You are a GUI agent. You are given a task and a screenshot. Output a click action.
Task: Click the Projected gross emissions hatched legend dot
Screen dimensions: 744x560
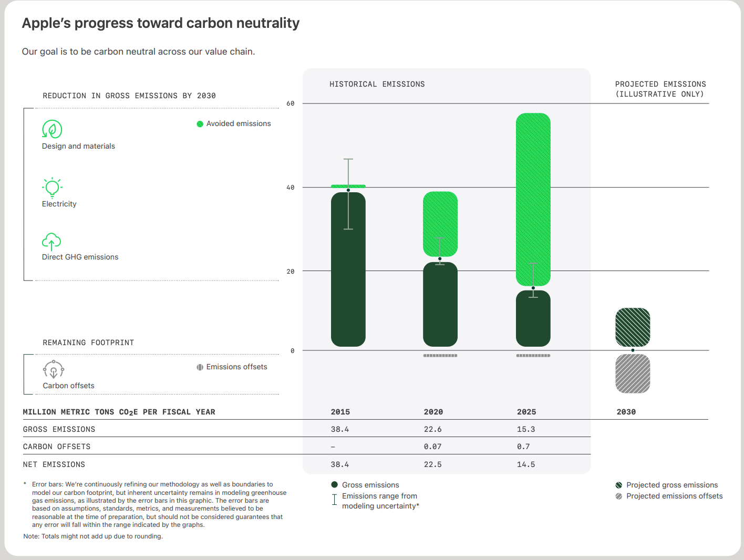[x=619, y=485]
